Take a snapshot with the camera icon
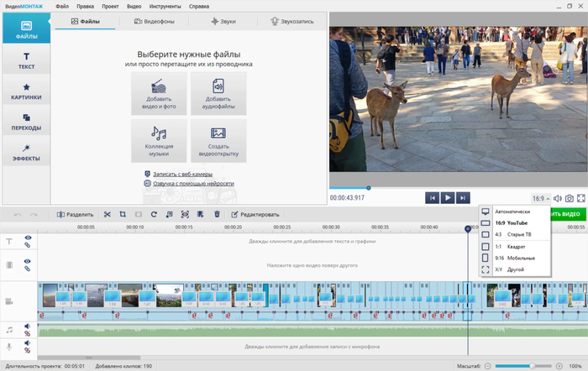This screenshot has height=371, width=588. pos(570,198)
